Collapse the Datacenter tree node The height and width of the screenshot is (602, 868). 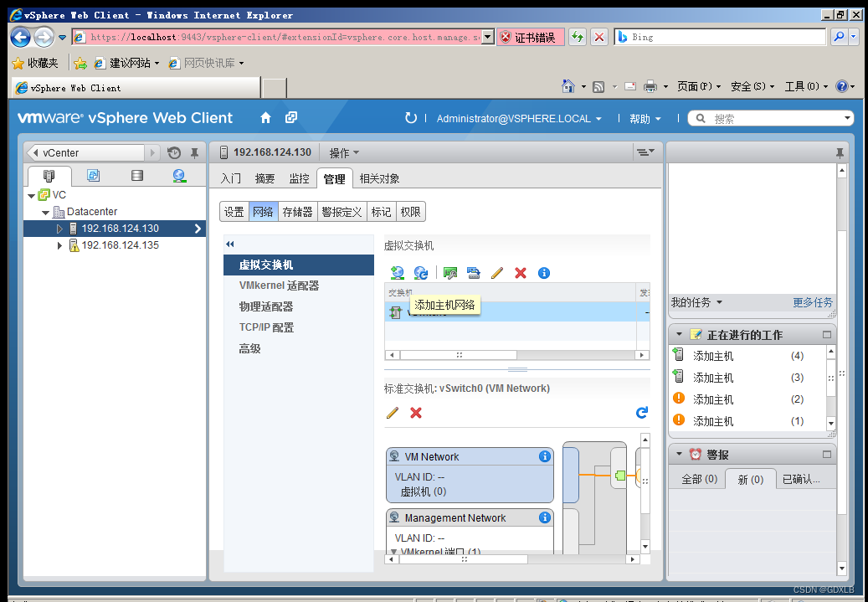pos(45,212)
